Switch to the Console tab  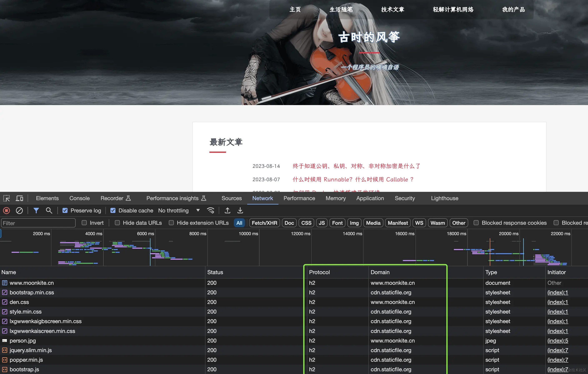pyautogui.click(x=79, y=198)
